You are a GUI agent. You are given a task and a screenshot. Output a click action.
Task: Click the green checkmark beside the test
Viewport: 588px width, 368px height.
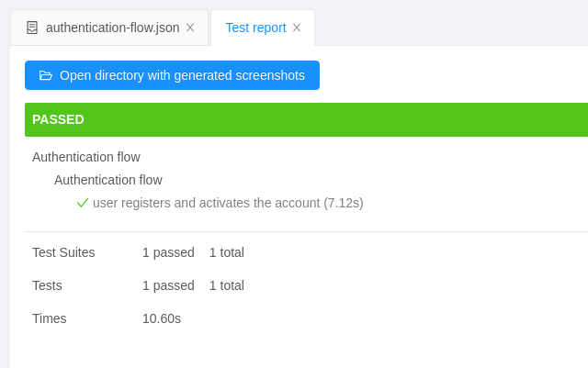(x=83, y=203)
